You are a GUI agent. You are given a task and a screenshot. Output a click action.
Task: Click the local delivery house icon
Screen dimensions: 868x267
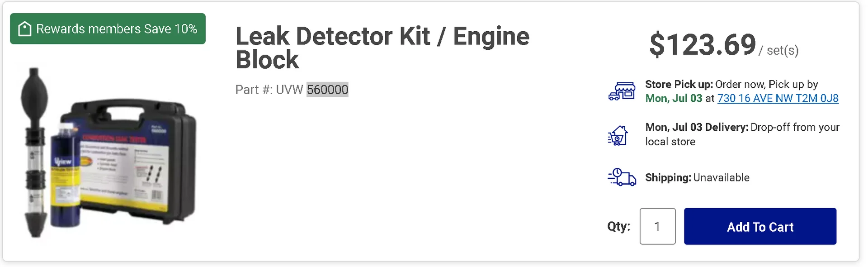tap(618, 135)
